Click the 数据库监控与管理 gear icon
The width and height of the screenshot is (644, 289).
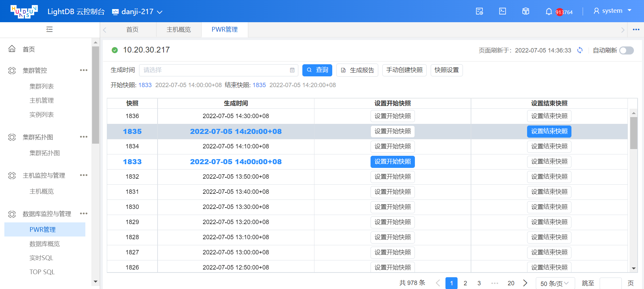click(x=12, y=214)
